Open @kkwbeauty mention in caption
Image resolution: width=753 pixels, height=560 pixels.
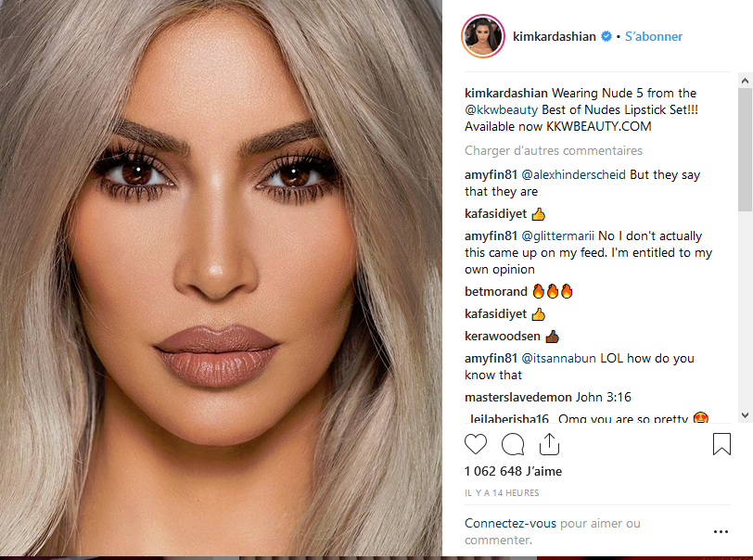point(501,110)
